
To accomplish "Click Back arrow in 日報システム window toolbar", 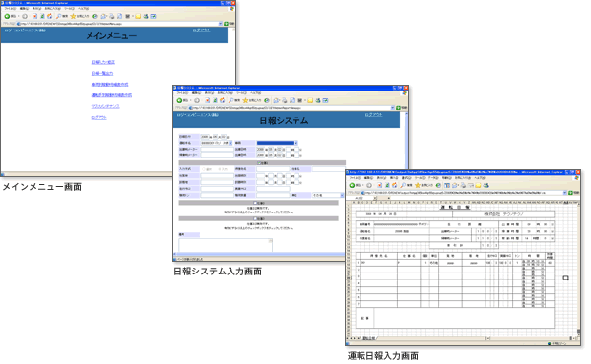I will (x=180, y=100).
